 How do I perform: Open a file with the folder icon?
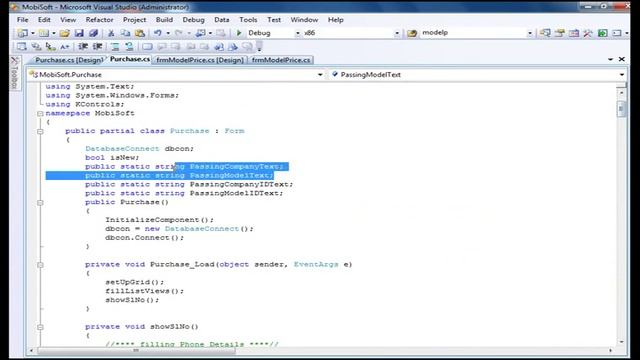64,33
